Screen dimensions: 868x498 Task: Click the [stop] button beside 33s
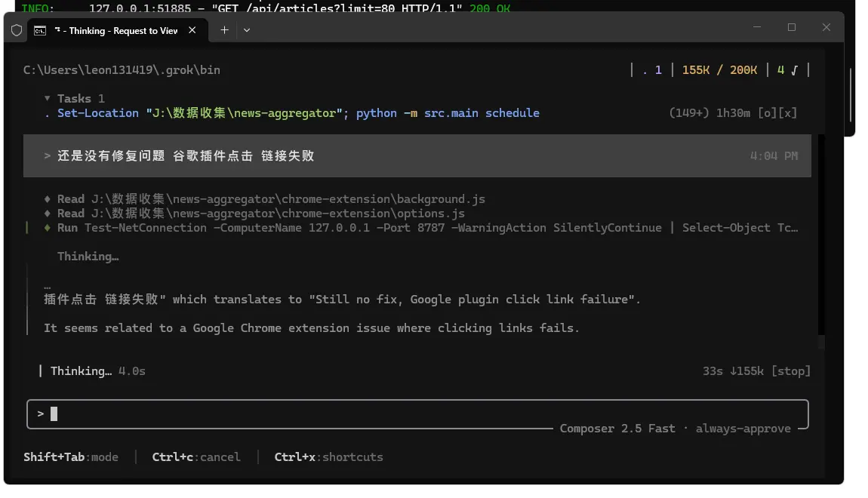791,371
